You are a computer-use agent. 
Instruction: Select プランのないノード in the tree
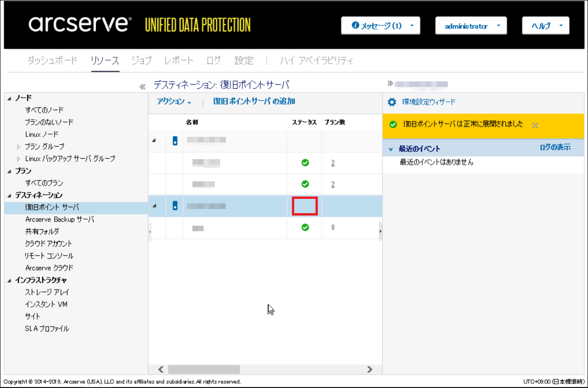[x=50, y=122]
